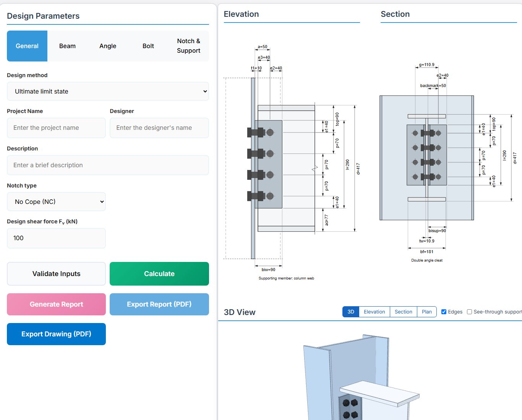The width and height of the screenshot is (522, 420).
Task: Click the Validate Inputs button
Action: point(56,274)
